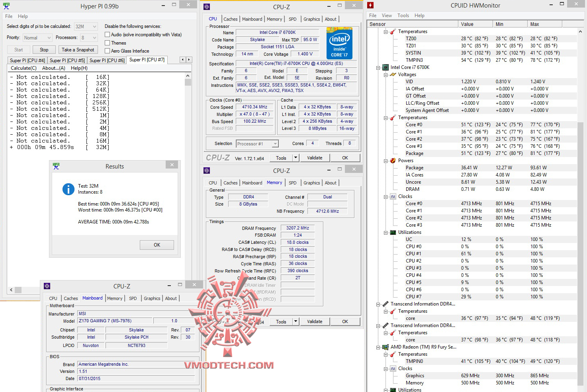This screenshot has width=587, height=392.
Task: Open the Tools menu in HWMonitor menu bar
Action: click(403, 16)
